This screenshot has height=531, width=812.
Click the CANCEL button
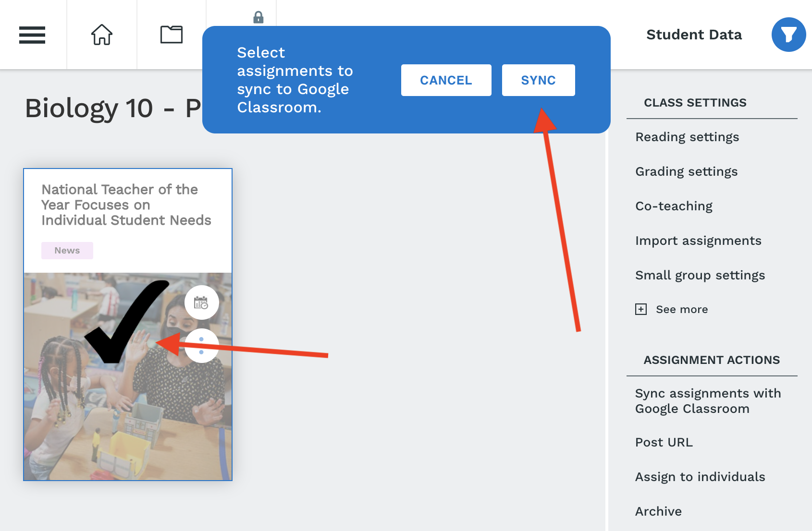click(x=446, y=80)
